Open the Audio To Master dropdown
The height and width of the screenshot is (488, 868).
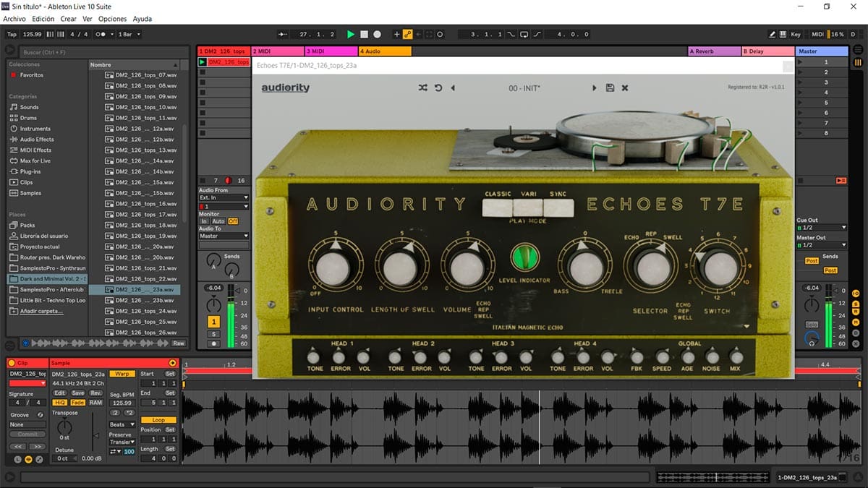click(224, 236)
